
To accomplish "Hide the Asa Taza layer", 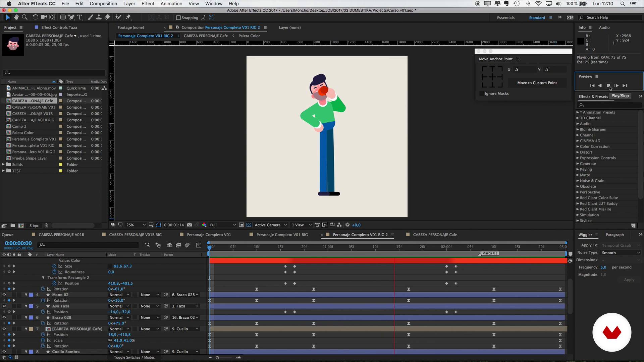I will pos(4,306).
